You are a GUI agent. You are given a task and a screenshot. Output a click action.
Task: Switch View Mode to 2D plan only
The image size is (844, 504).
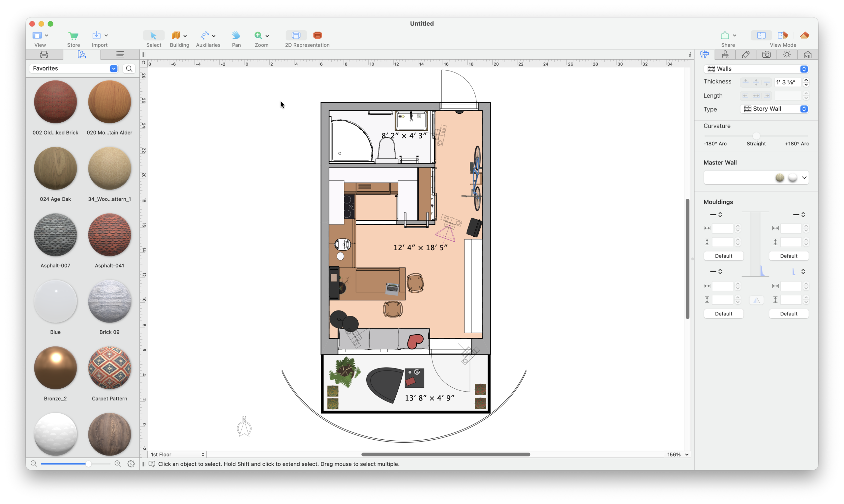[761, 35]
